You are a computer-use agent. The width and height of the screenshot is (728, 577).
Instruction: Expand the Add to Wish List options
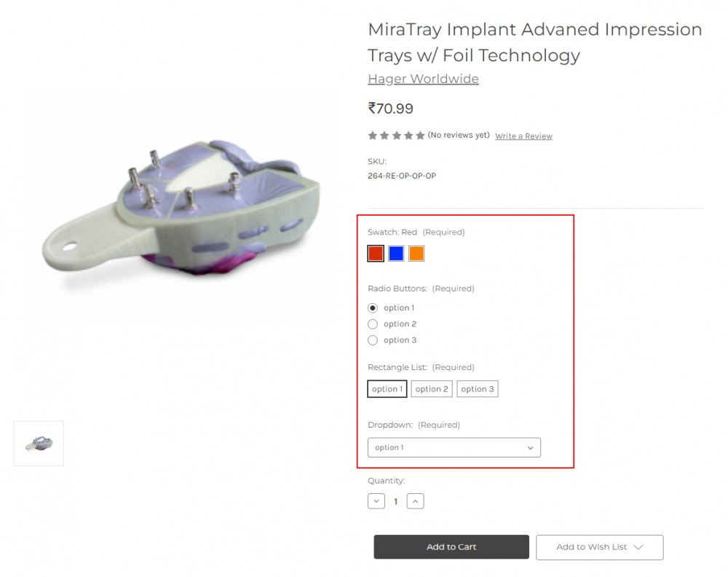[599, 547]
